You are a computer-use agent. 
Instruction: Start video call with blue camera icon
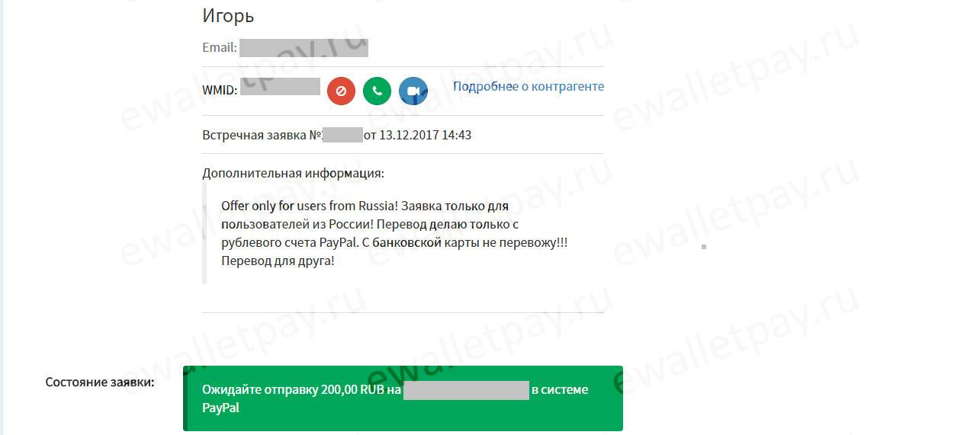[x=413, y=91]
